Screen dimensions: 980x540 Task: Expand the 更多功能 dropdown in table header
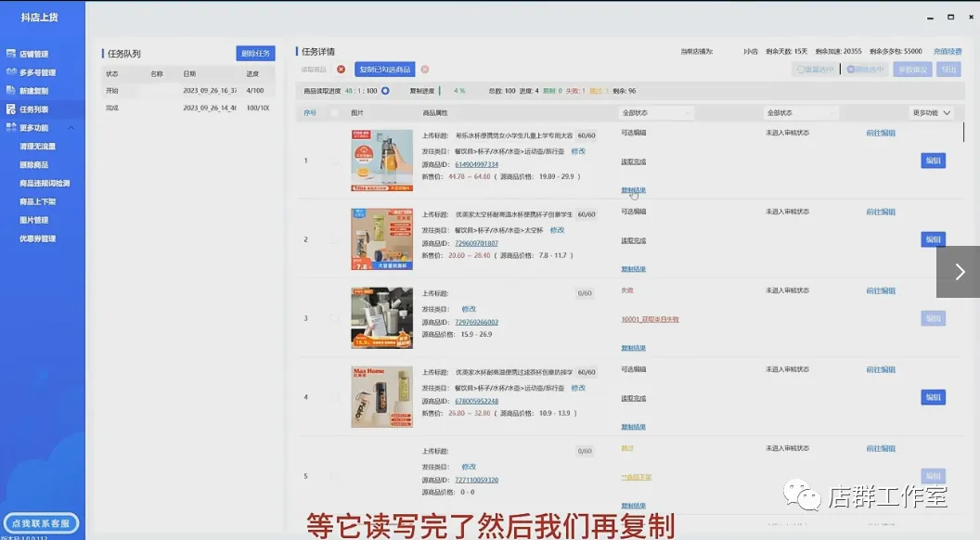click(x=932, y=113)
